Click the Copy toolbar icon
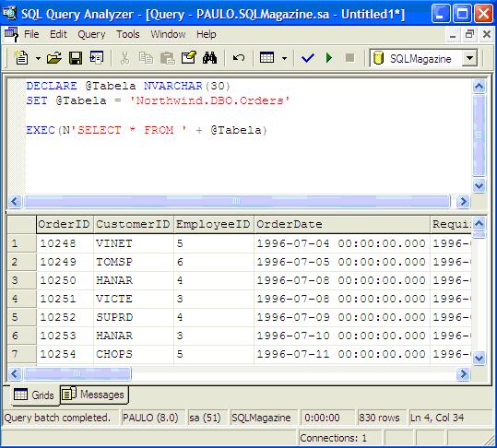The width and height of the screenshot is (497, 448). pos(146,58)
